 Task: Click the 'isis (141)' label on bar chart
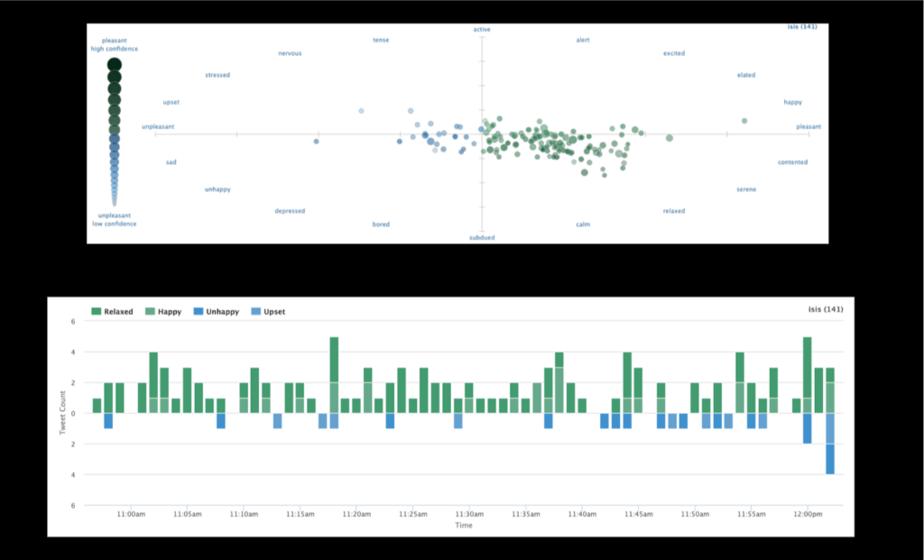tap(826, 309)
